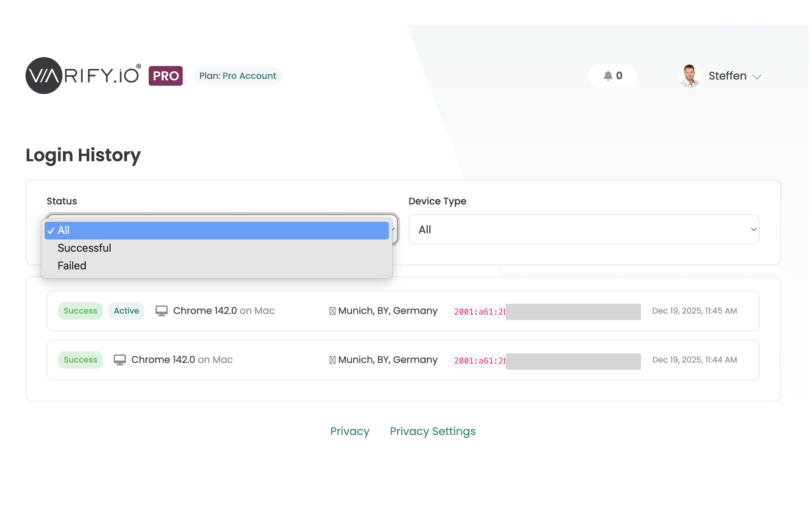Click the IP address in 11:44 AM row
809x532 pixels.
coord(480,361)
